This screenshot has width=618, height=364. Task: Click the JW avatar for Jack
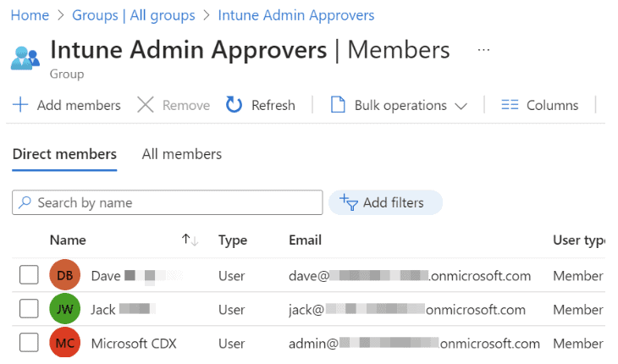(x=65, y=309)
